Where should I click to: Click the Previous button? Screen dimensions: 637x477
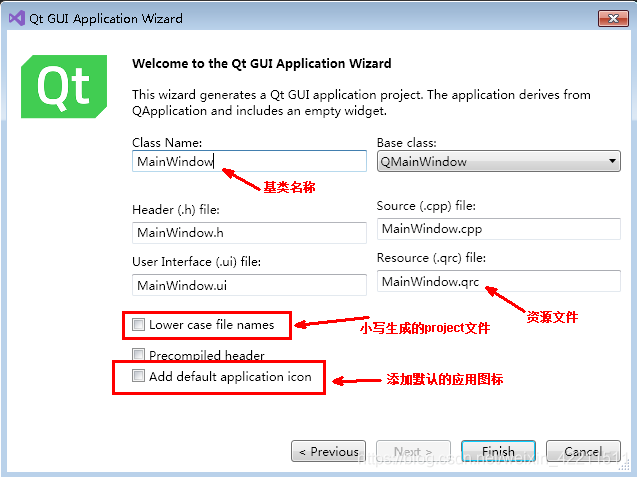click(x=328, y=451)
